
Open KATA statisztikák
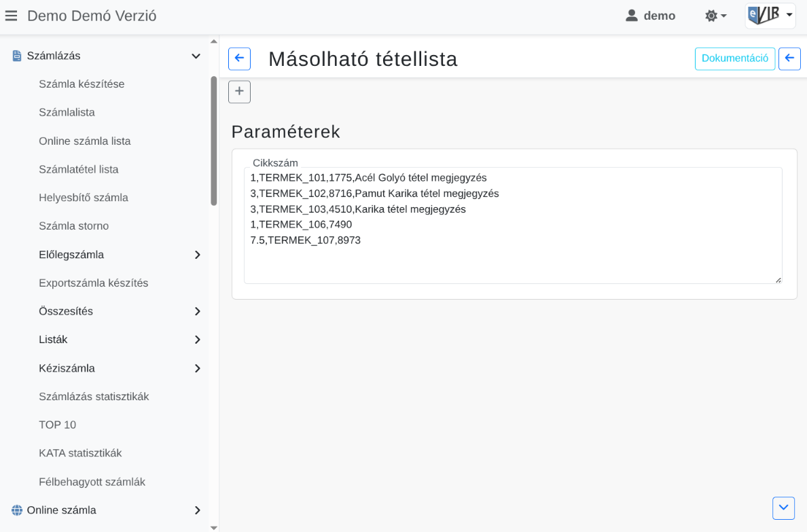click(80, 453)
